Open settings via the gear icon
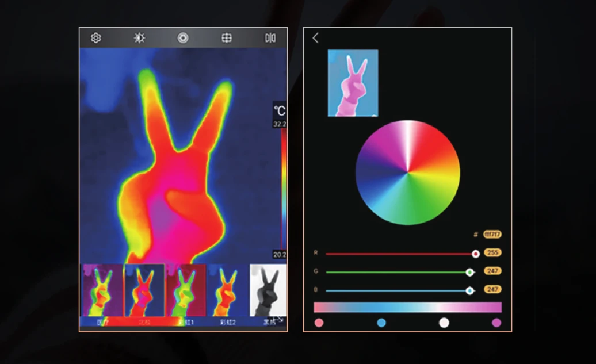 96,38
